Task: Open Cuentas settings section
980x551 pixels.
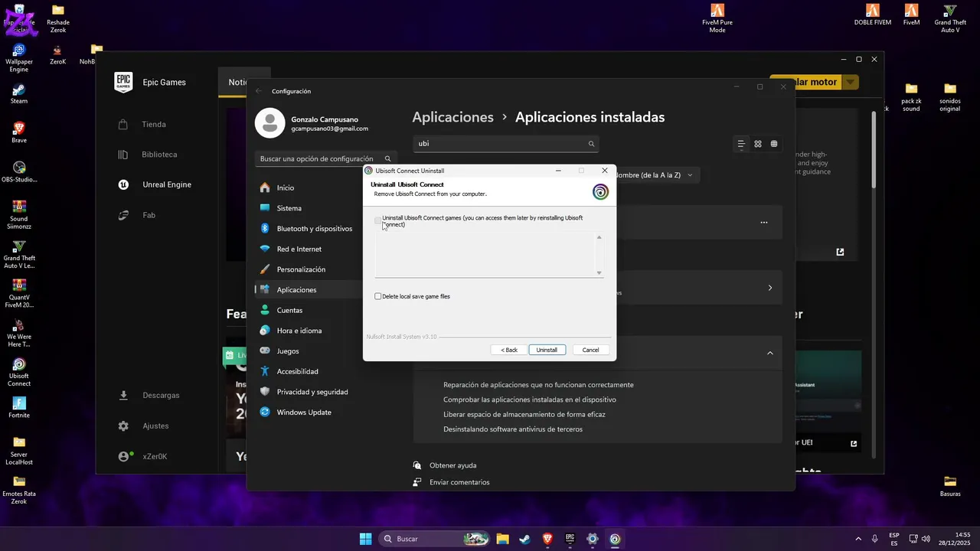Action: click(x=289, y=310)
